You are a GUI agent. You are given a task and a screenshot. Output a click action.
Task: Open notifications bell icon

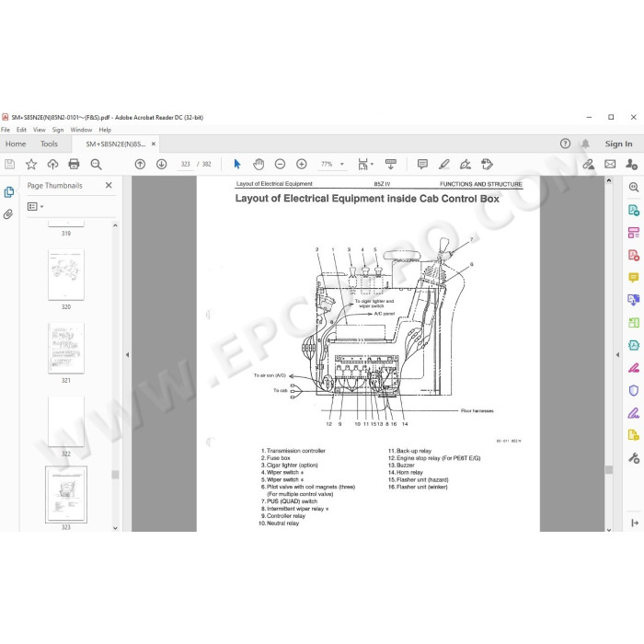585,144
